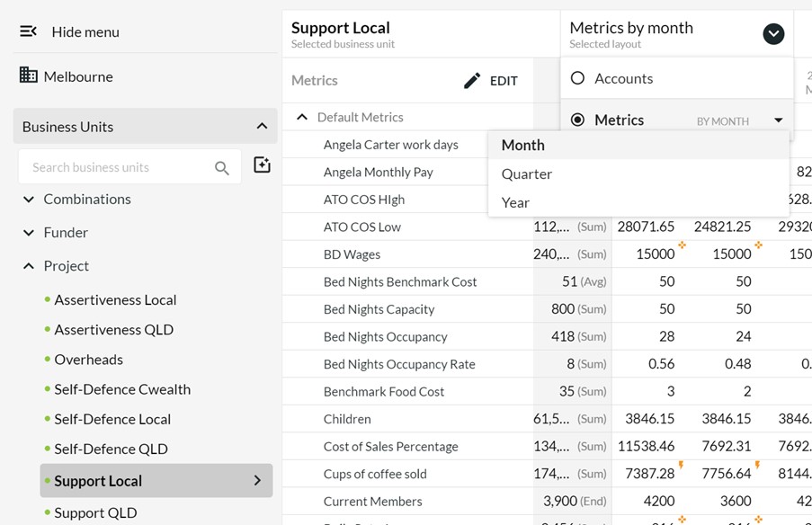
Task: Collapse the Business Units section
Action: tap(262, 127)
